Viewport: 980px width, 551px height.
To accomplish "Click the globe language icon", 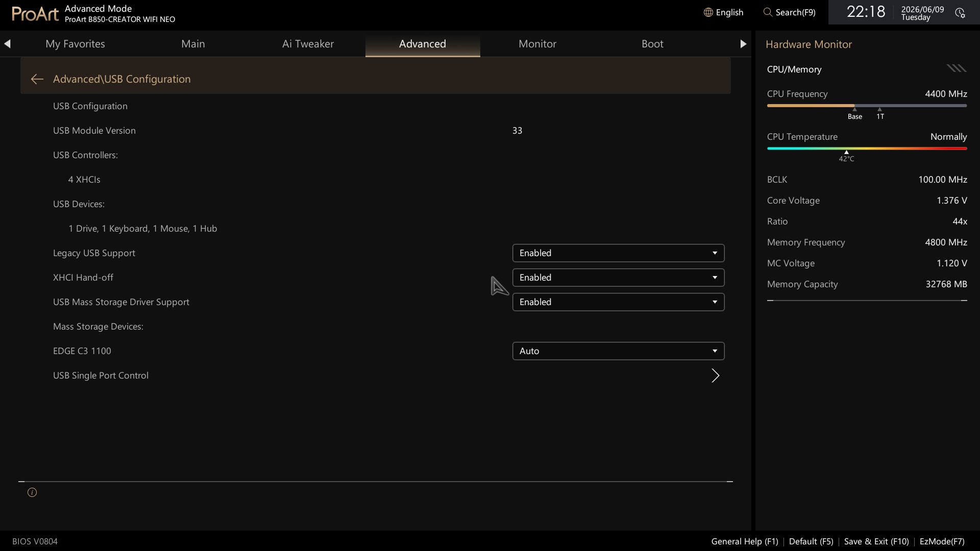I will coord(708,12).
